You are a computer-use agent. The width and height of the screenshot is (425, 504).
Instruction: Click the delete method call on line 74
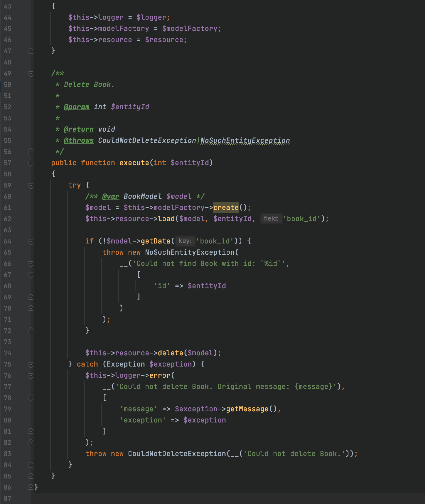(171, 353)
